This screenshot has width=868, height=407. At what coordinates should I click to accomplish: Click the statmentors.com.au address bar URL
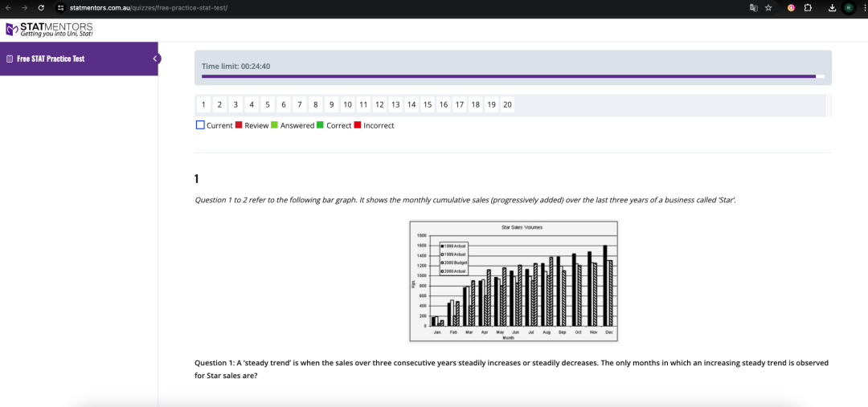149,8
